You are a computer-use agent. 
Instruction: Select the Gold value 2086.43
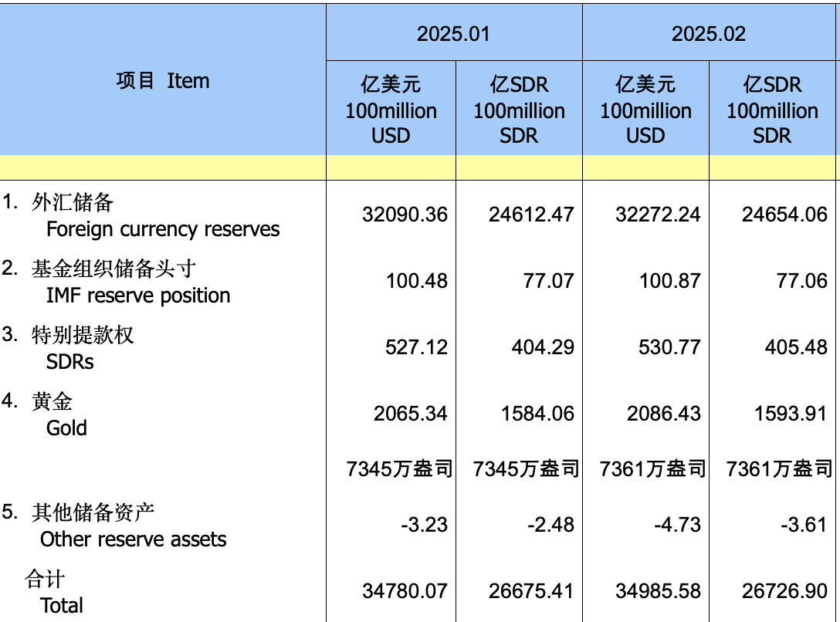[658, 414]
